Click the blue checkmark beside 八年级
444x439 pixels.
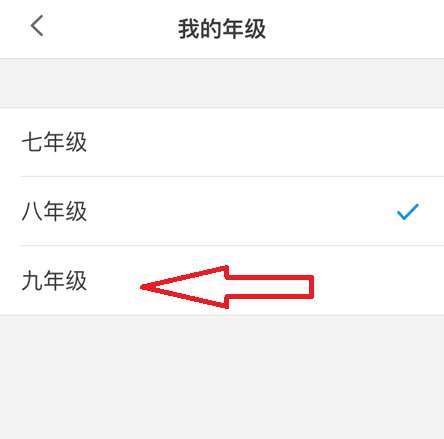(x=408, y=211)
